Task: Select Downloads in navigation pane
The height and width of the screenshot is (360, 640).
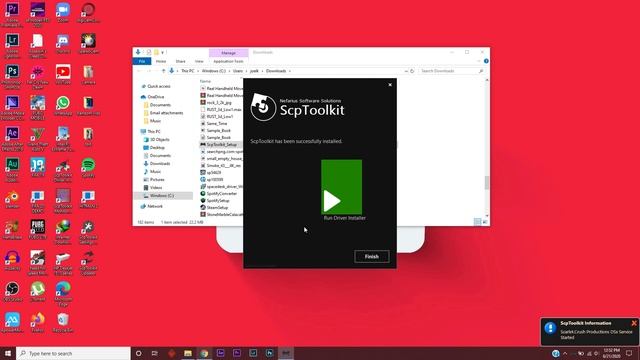Action: click(160, 163)
